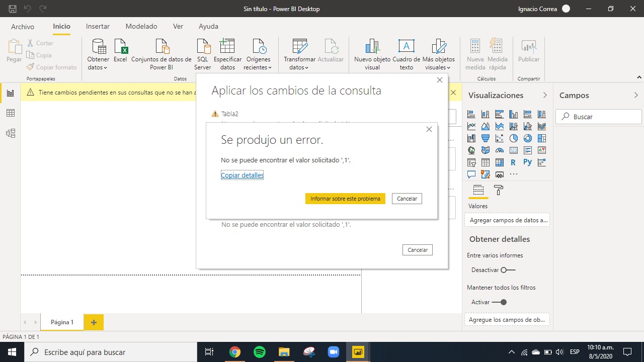Select the line chart visual

coord(471,126)
